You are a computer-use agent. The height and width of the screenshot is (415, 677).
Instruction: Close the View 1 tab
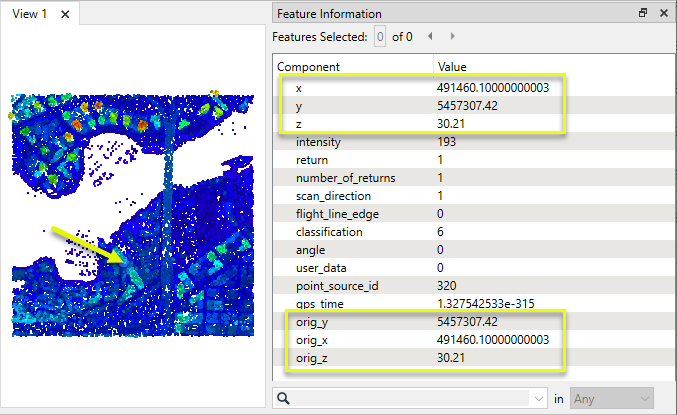(65, 15)
